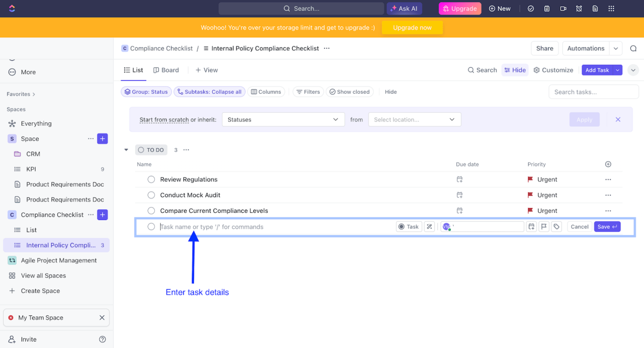Viewport: 644px width, 348px height.
Task: Open the chat bubble icon beside Automations
Action: click(x=633, y=48)
